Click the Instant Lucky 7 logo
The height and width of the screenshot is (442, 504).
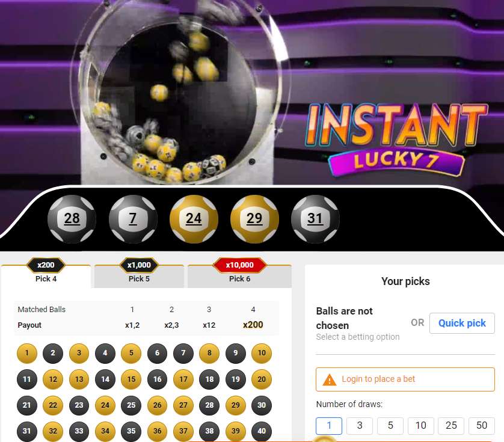coord(396,139)
